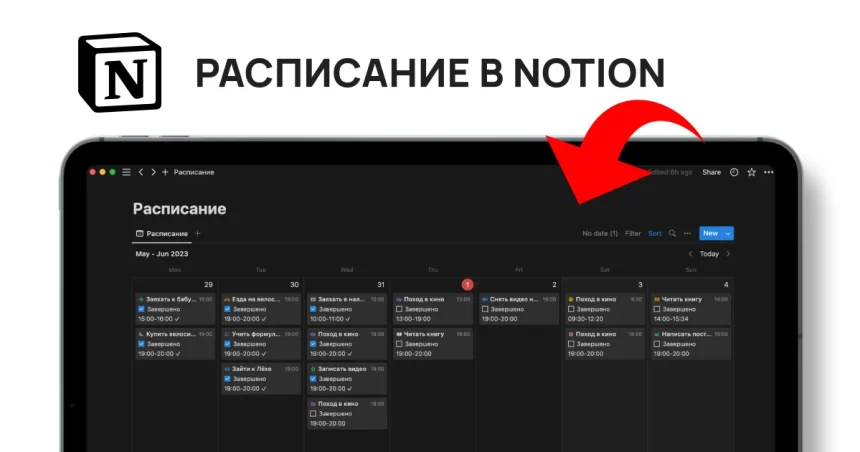Open the No date (1) list

[x=600, y=233]
